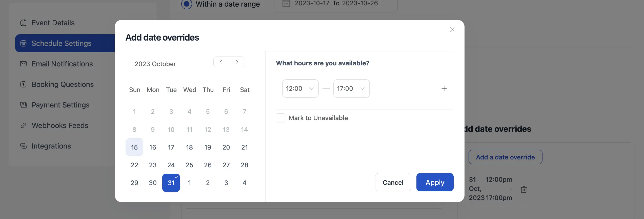Screen dimensions: 644x219
Task: Click the Payment Settings icon
Action: click(x=23, y=105)
